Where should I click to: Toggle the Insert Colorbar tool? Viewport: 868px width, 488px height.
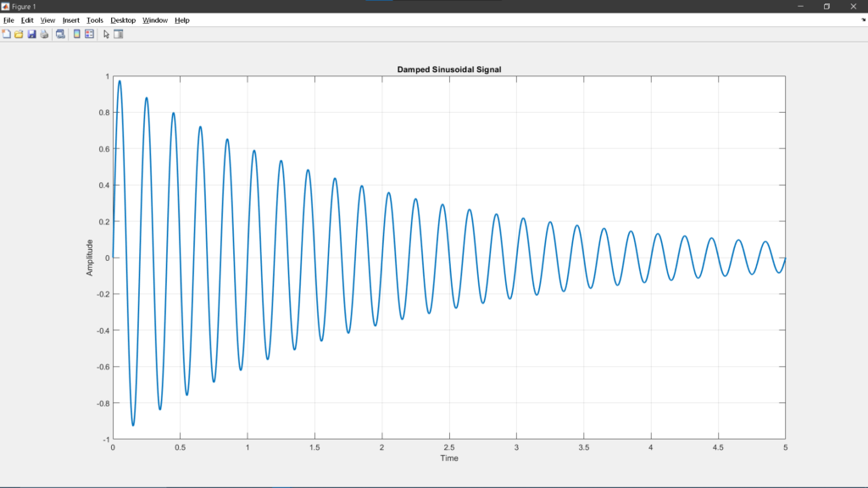point(76,34)
